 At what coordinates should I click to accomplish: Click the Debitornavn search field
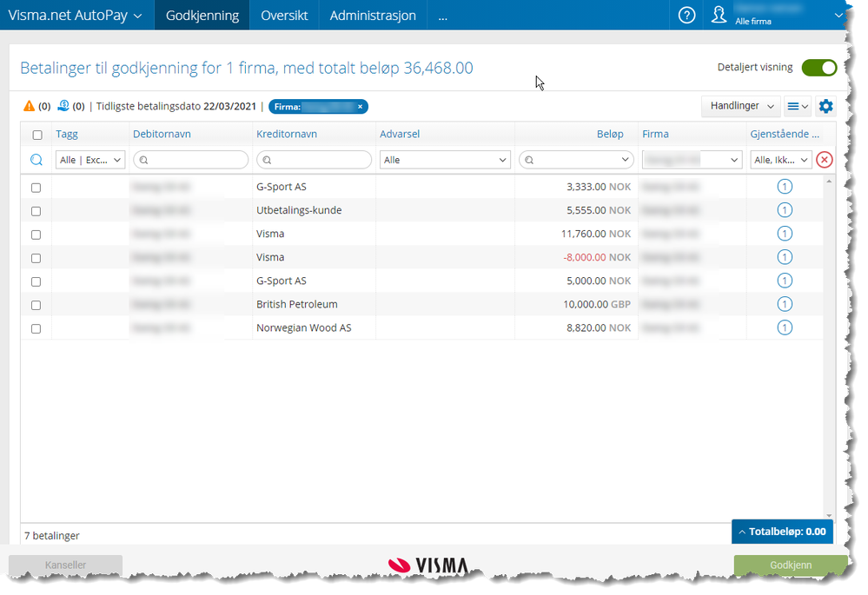(191, 160)
